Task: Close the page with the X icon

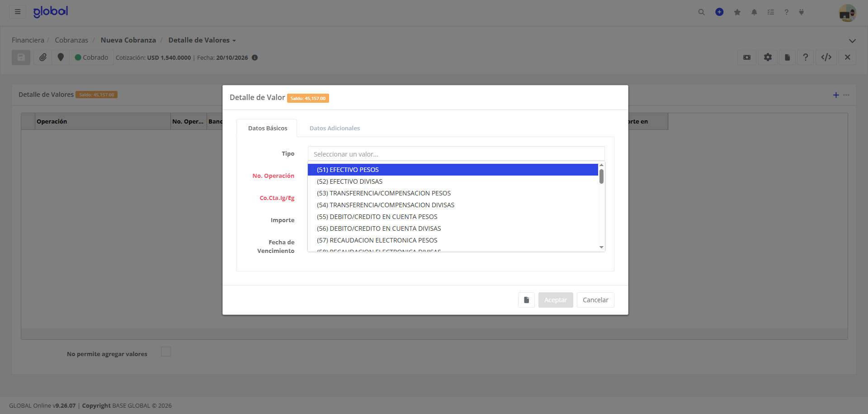Action: (848, 57)
